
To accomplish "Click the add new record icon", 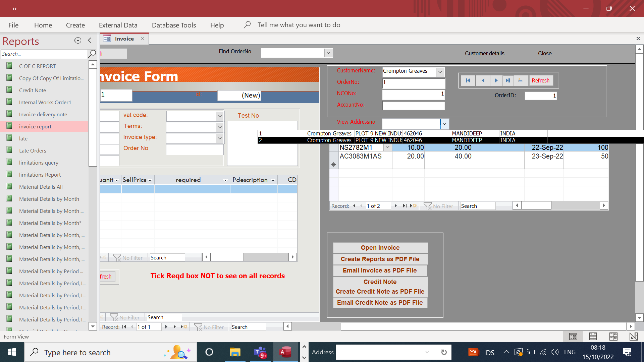I will coord(521,80).
